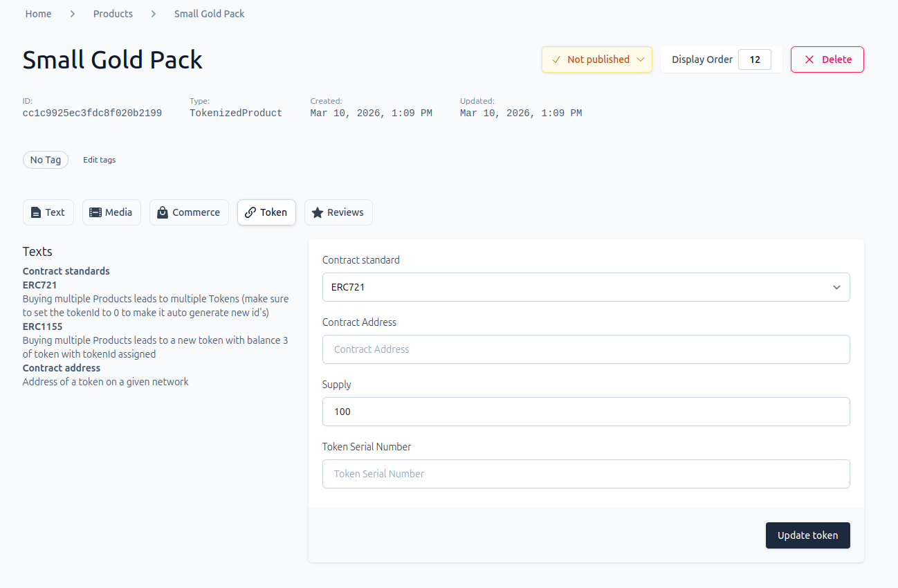Viewport: 898px width, 588px height.
Task: Expand the Contract standard ERC721 dropdown
Action: click(x=586, y=287)
